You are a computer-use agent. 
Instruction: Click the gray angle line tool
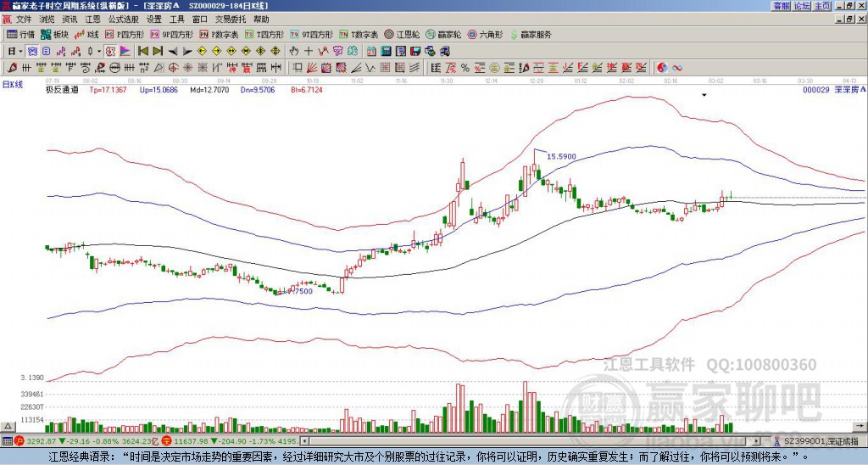[355, 68]
